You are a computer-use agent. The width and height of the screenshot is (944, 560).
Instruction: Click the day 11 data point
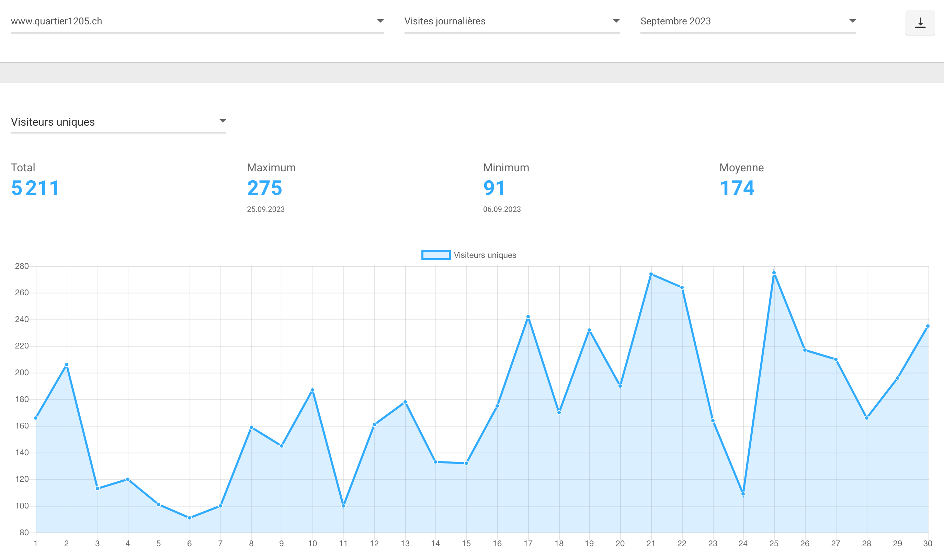click(x=343, y=506)
